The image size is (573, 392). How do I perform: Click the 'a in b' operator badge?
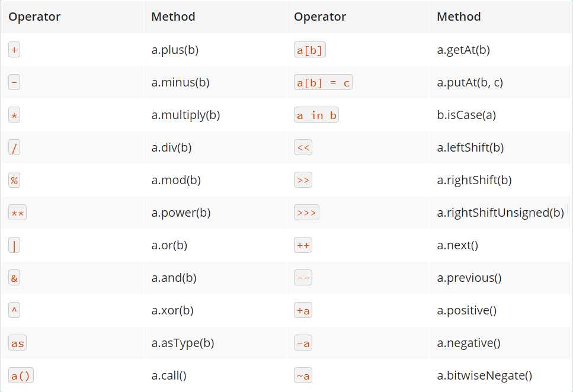316,115
